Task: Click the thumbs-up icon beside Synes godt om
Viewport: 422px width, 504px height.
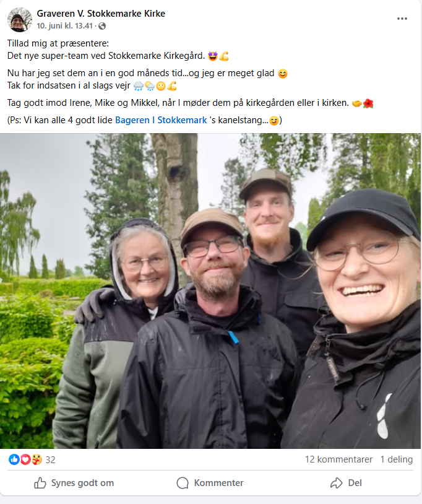Action: coord(40,483)
